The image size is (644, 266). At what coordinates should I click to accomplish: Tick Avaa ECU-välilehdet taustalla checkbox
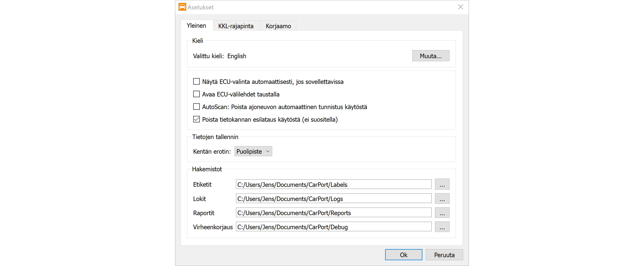(x=196, y=94)
